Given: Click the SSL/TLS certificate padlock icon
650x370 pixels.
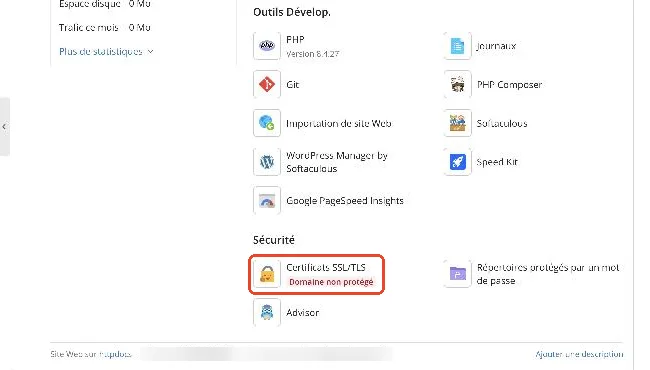Looking at the screenshot, I should (267, 274).
